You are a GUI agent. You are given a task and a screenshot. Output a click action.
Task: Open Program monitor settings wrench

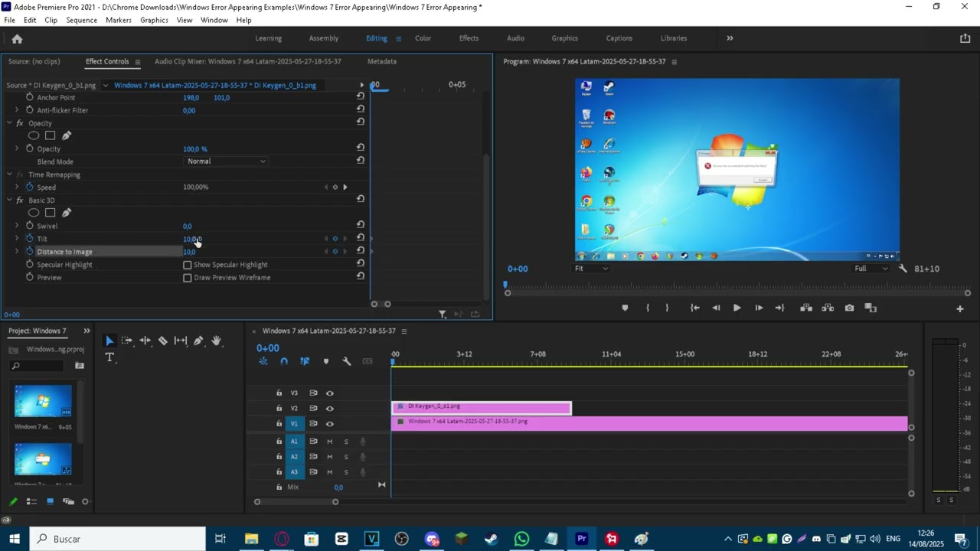(x=903, y=269)
